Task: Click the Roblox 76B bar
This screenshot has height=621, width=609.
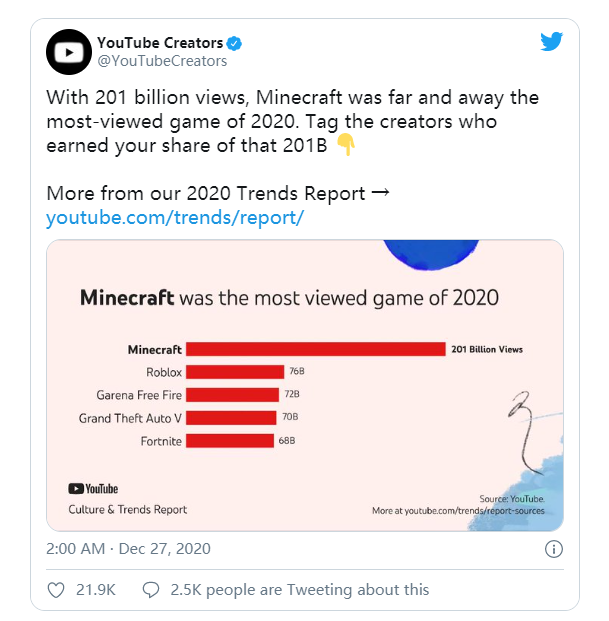Action: (235, 372)
